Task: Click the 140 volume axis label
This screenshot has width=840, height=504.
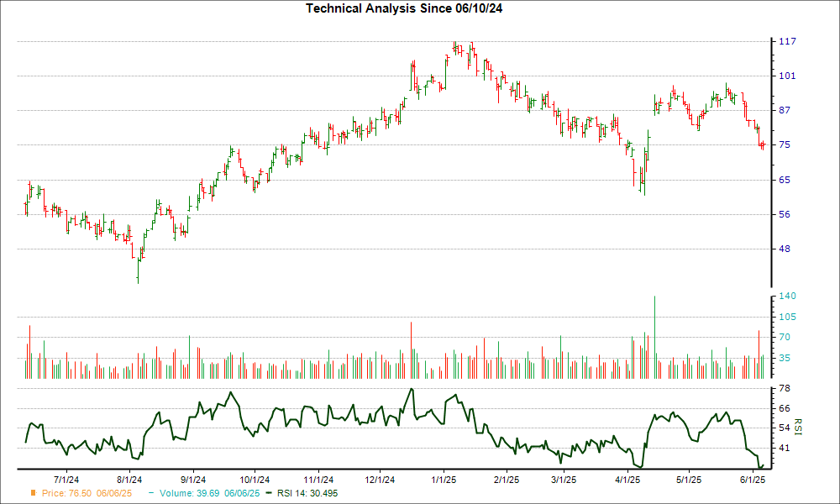Action: pyautogui.click(x=787, y=297)
